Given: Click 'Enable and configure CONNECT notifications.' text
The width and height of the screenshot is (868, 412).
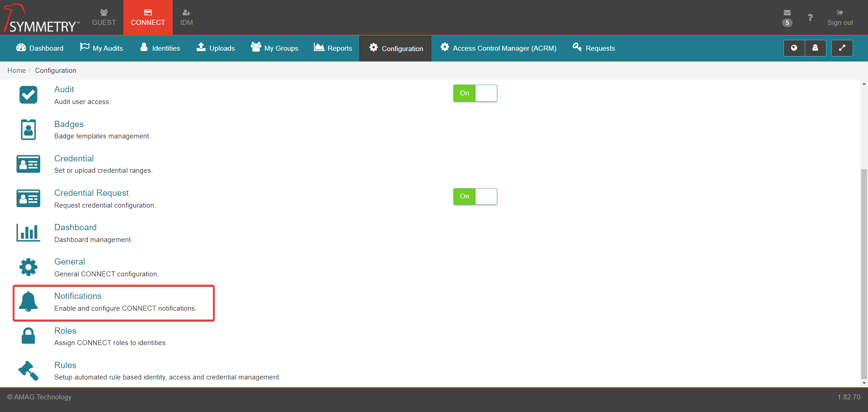Looking at the screenshot, I should coord(125,308).
